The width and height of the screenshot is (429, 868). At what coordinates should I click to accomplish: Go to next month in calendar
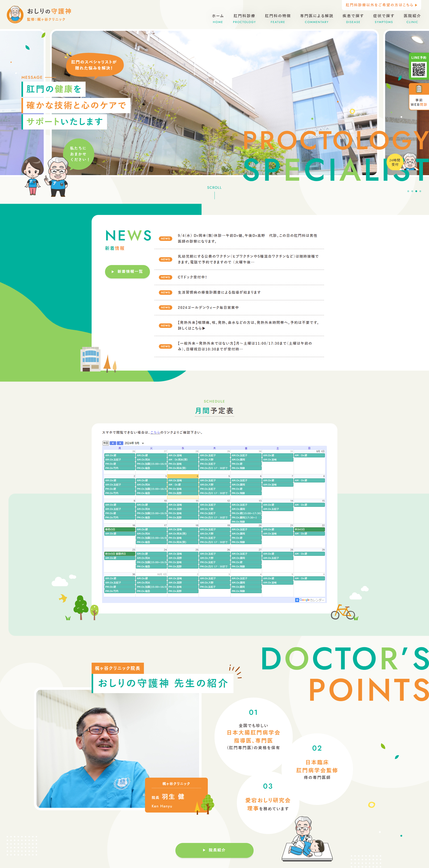pyautogui.click(x=120, y=443)
